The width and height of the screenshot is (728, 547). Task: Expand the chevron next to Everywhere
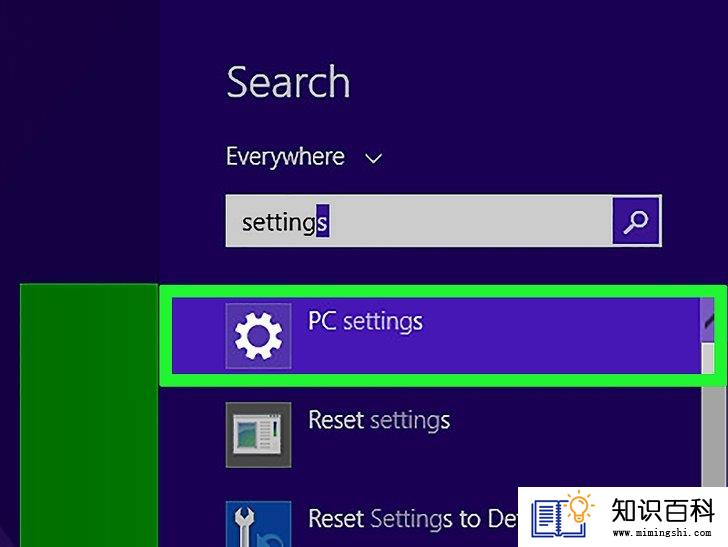click(x=373, y=159)
